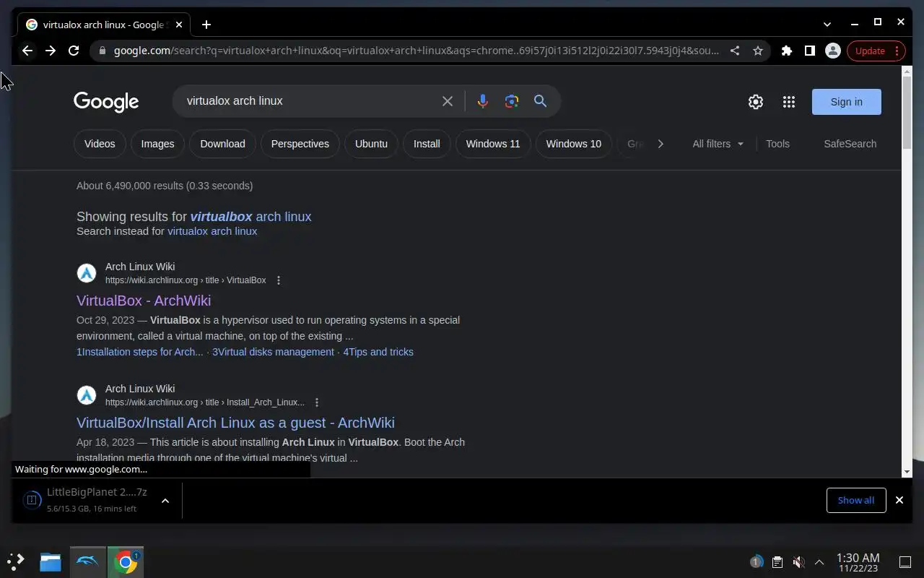Open the application launcher in taskbar
The image size is (924, 578).
16,561
